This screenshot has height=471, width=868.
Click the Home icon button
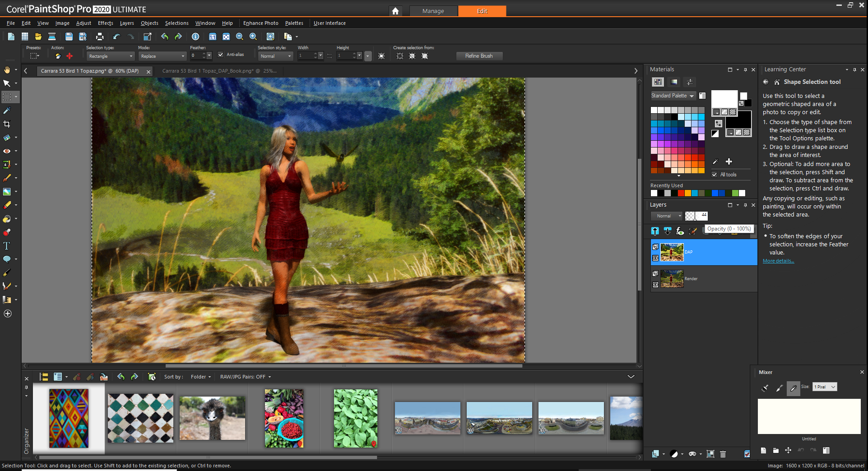click(395, 11)
